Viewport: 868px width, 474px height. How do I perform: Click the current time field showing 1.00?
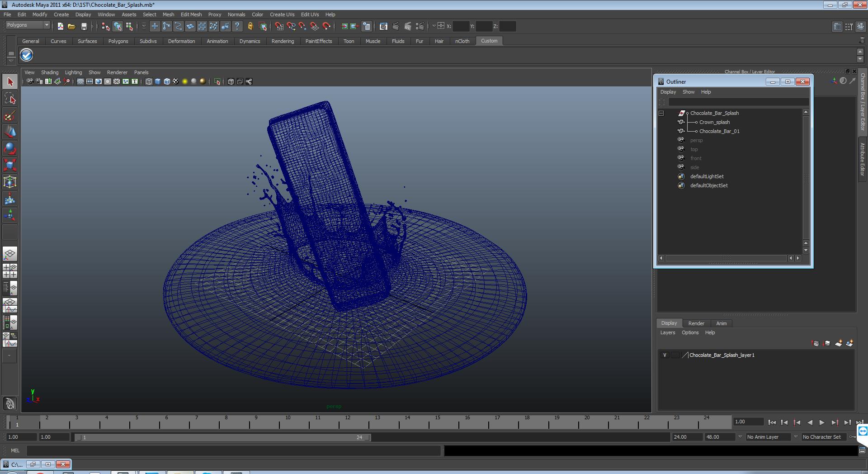748,422
